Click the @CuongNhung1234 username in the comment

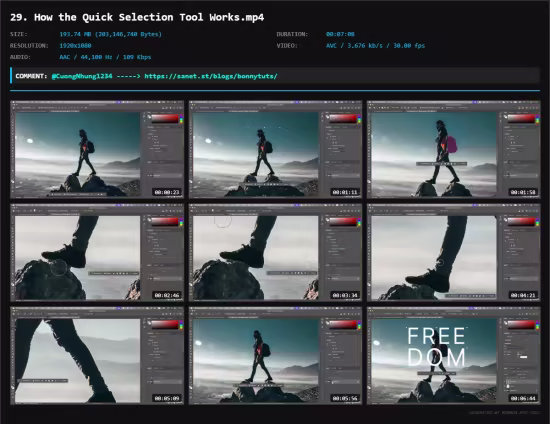click(x=82, y=76)
